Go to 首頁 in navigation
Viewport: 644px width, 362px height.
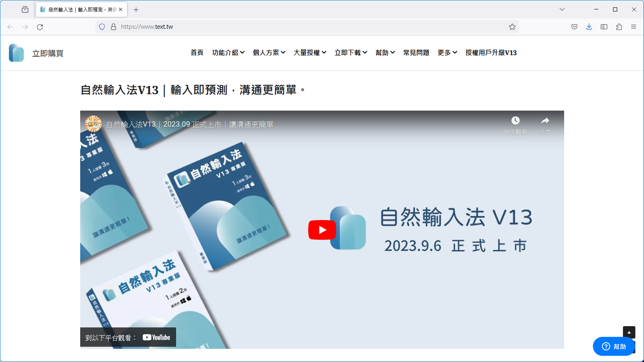(x=197, y=53)
